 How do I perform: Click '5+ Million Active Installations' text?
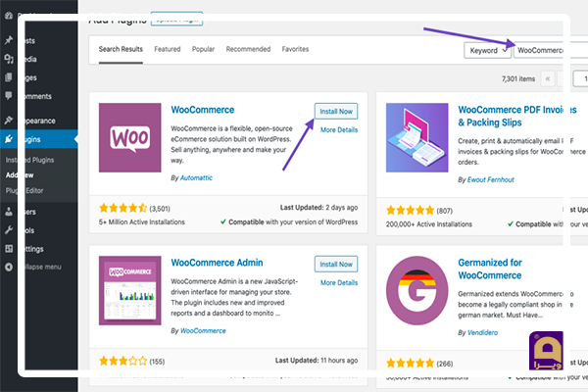click(x=142, y=222)
